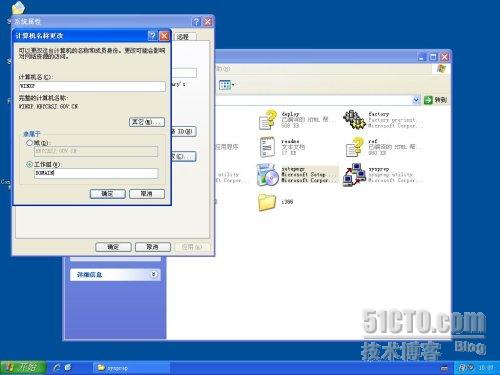This screenshot has width=500, height=375.
Task: Click the Explorer address bar field
Action: point(315,100)
